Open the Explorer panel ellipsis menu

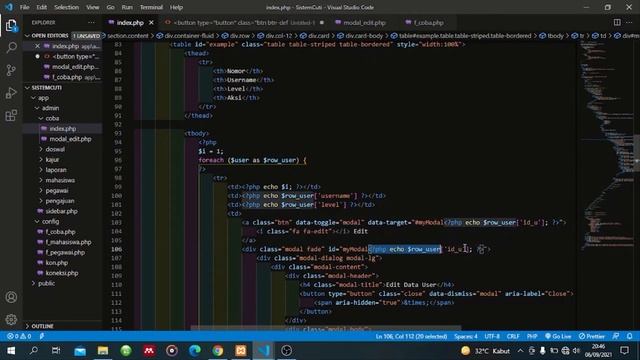point(91,22)
